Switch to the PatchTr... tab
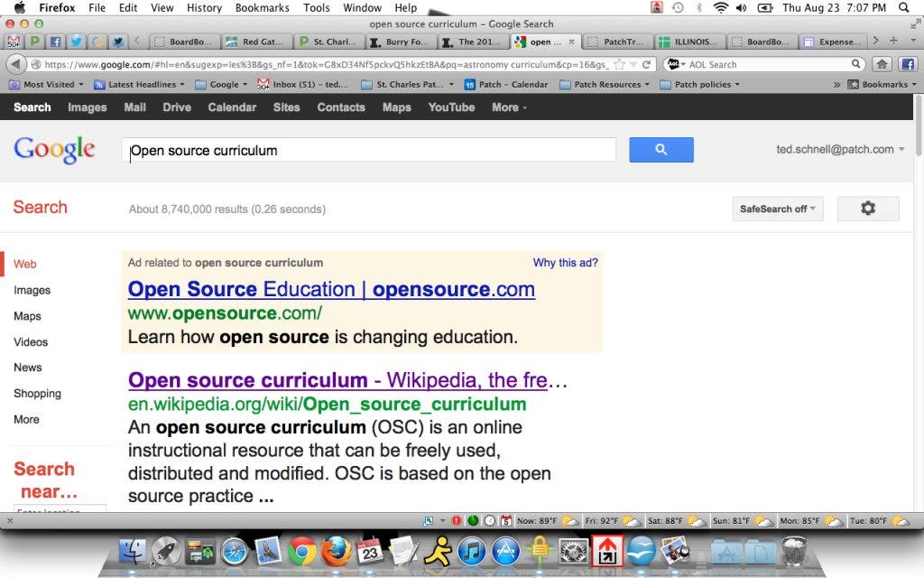The image size is (924, 578). 617,42
